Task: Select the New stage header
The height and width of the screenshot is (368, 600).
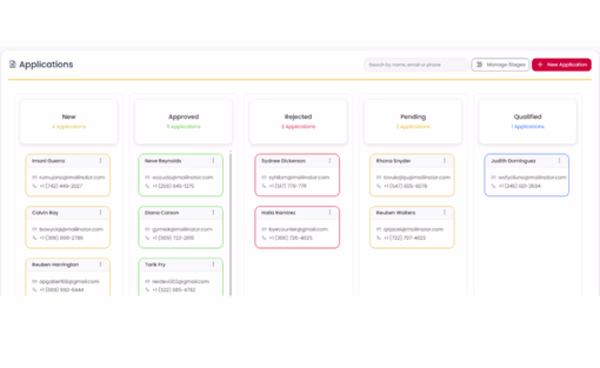Action: [x=69, y=122]
